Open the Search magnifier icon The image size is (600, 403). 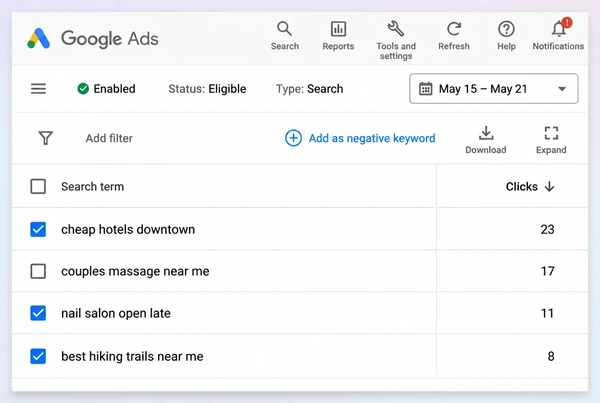point(284,29)
